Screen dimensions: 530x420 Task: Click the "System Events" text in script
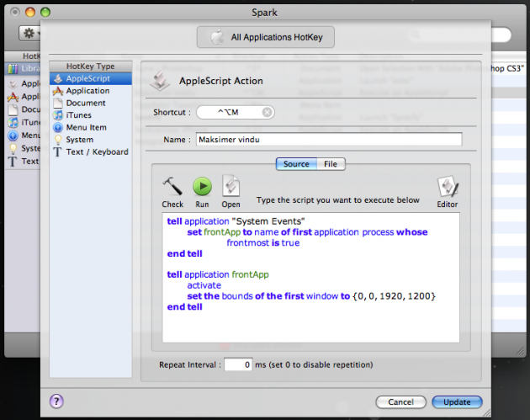pyautogui.click(x=268, y=221)
